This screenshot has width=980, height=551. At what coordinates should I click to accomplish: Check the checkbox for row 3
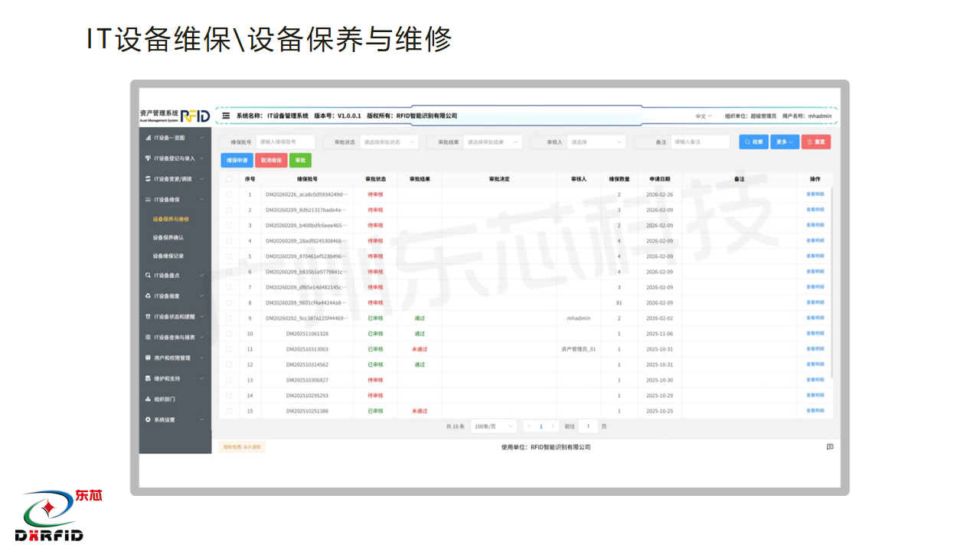pos(228,226)
